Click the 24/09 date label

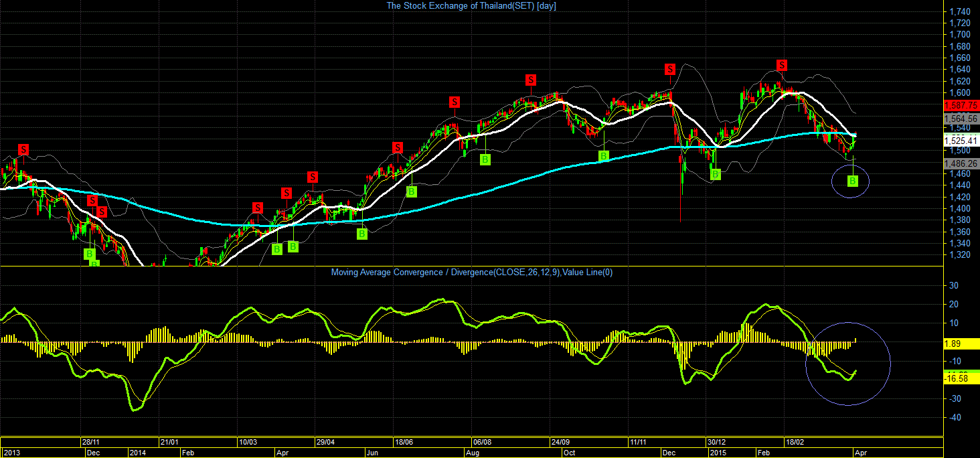coord(562,442)
